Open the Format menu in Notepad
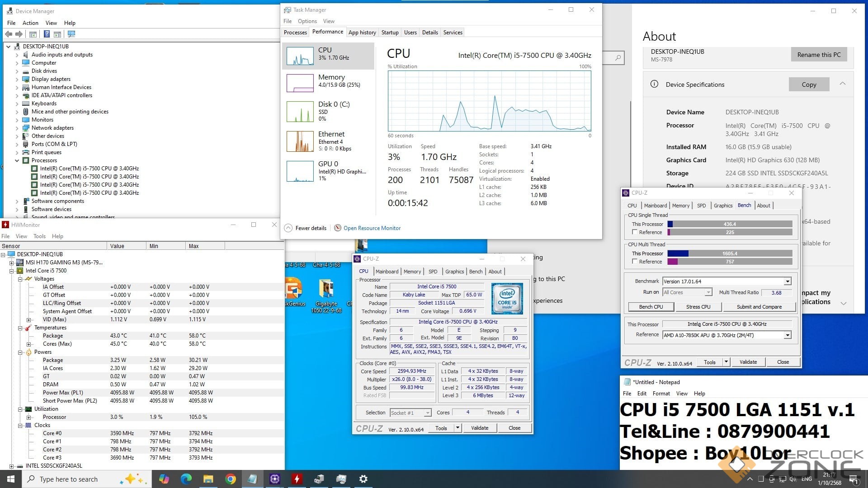The image size is (868, 488). point(661,394)
